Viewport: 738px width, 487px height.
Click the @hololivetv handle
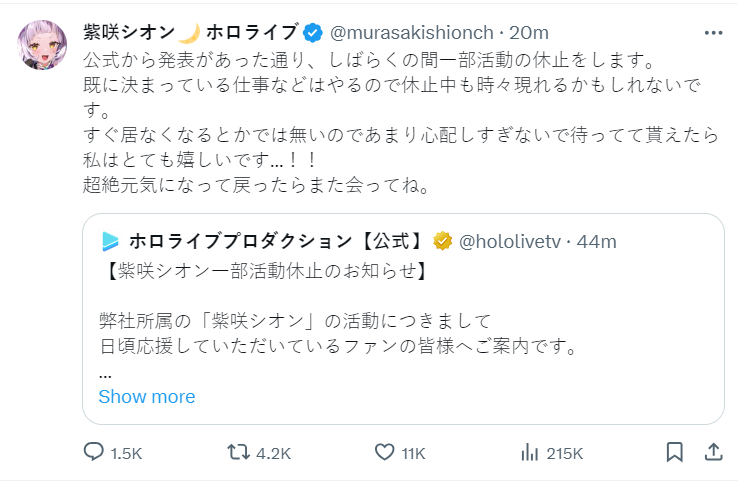(x=509, y=241)
